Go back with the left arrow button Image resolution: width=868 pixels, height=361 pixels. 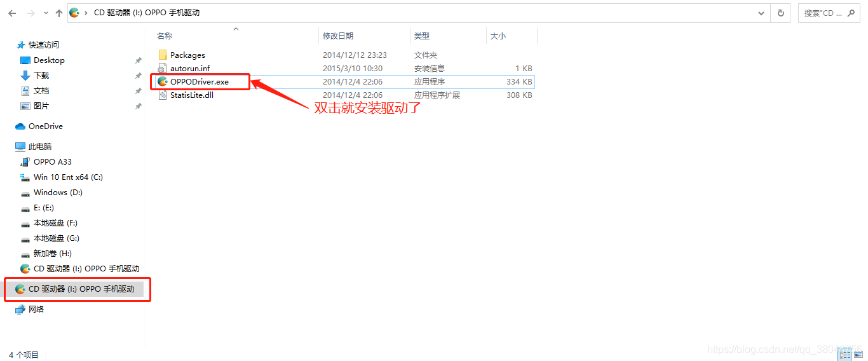tap(12, 13)
